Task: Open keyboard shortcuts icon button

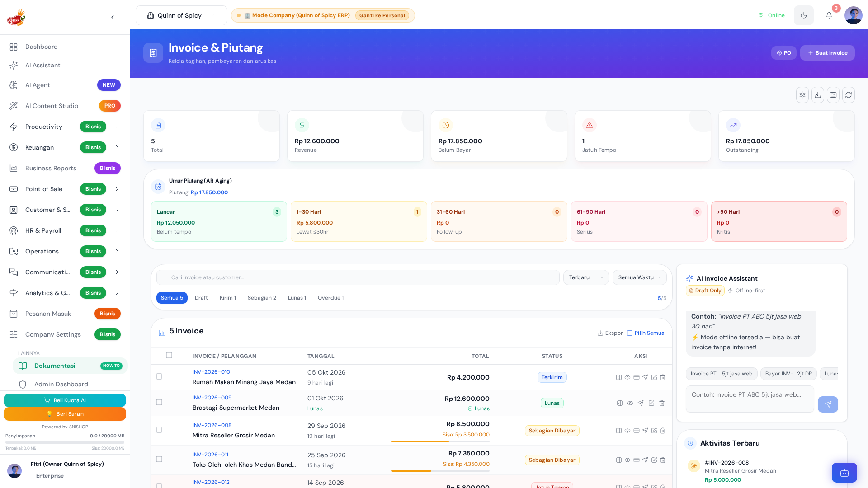Action: [833, 95]
